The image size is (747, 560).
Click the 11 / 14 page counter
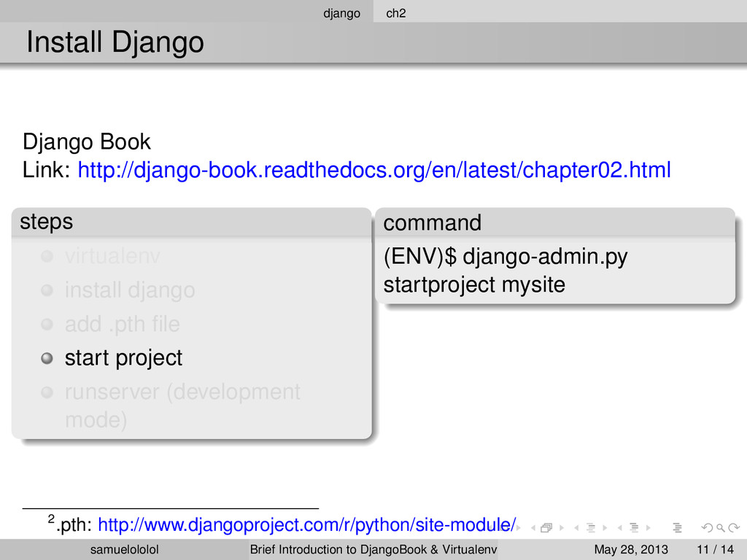click(715, 550)
